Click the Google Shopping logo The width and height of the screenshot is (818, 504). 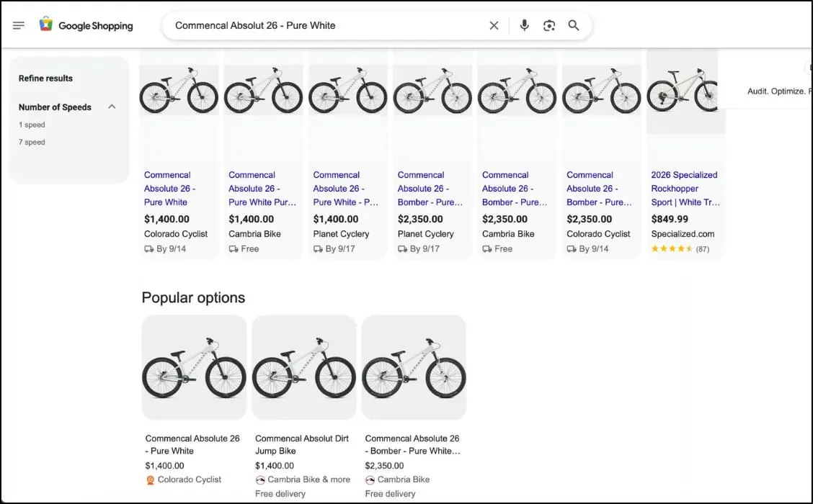click(x=86, y=25)
